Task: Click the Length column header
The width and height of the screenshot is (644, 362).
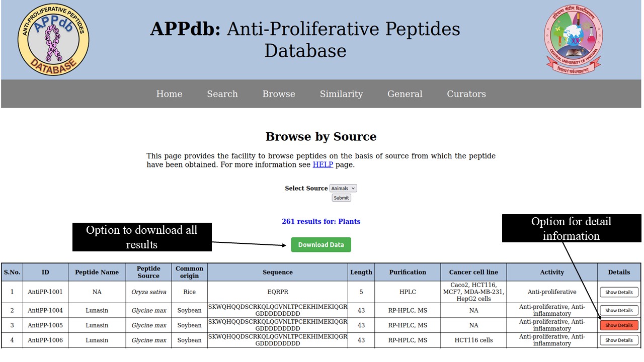Action: point(361,272)
